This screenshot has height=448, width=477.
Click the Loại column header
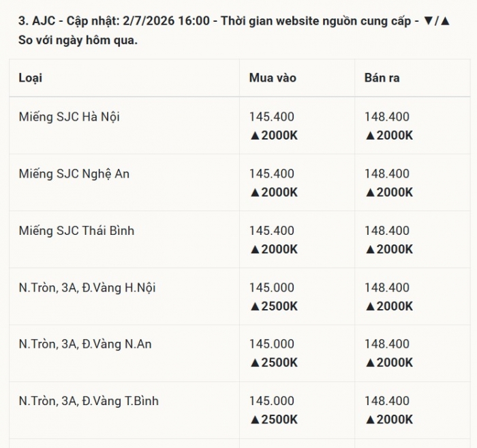click(31, 78)
